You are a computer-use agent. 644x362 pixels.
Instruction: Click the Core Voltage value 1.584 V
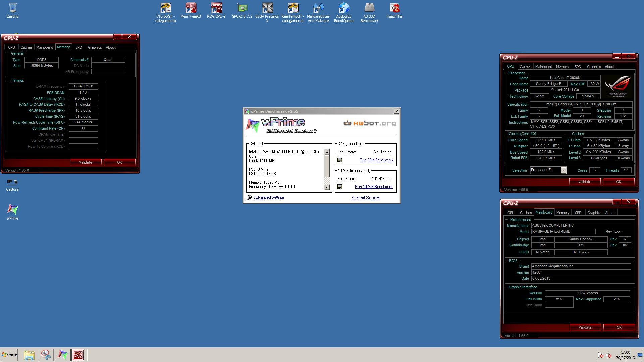(588, 96)
